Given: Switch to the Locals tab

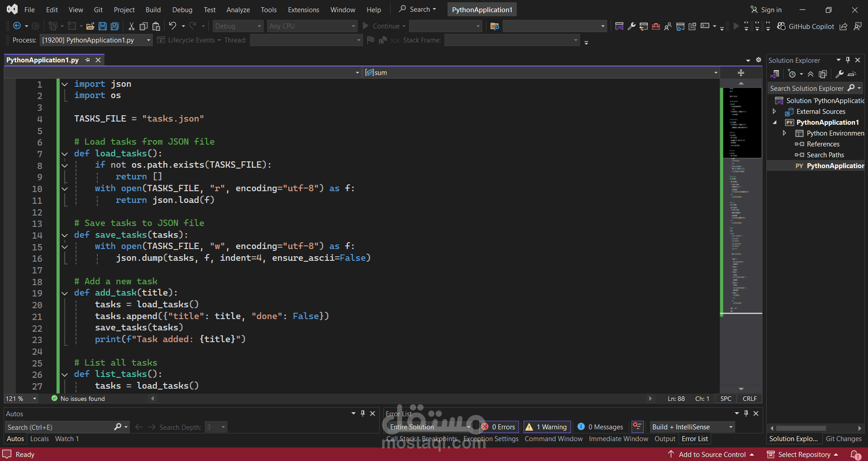Looking at the screenshot, I should (39, 439).
